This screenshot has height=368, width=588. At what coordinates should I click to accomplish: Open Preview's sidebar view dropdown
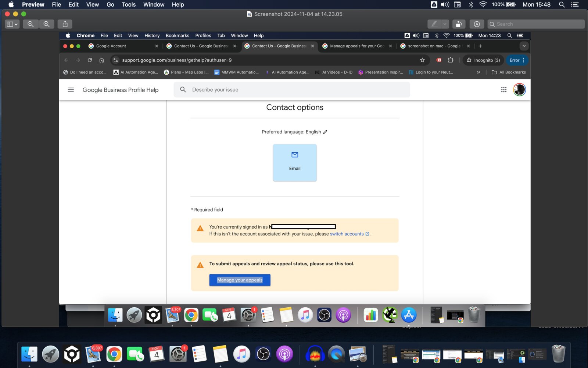tap(12, 24)
